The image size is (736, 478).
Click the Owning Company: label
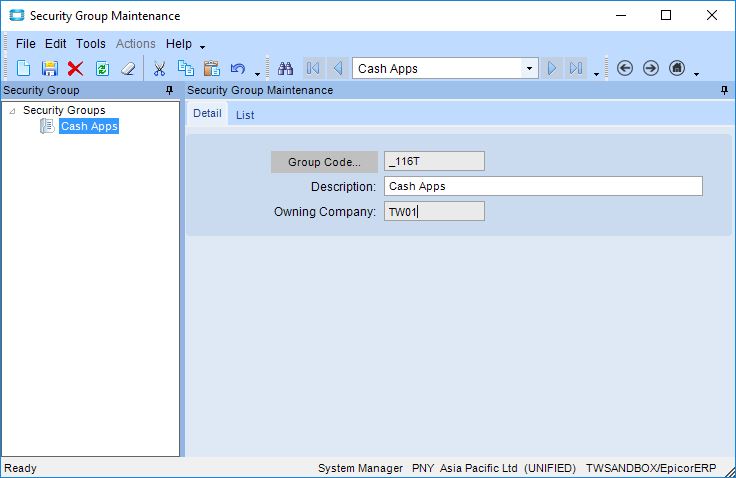pos(325,212)
